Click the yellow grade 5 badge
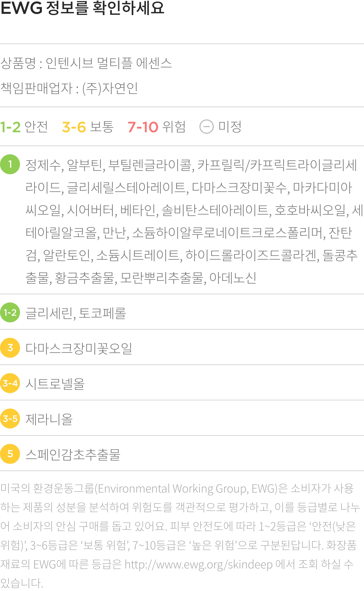This screenshot has width=364, height=591. 10,454
